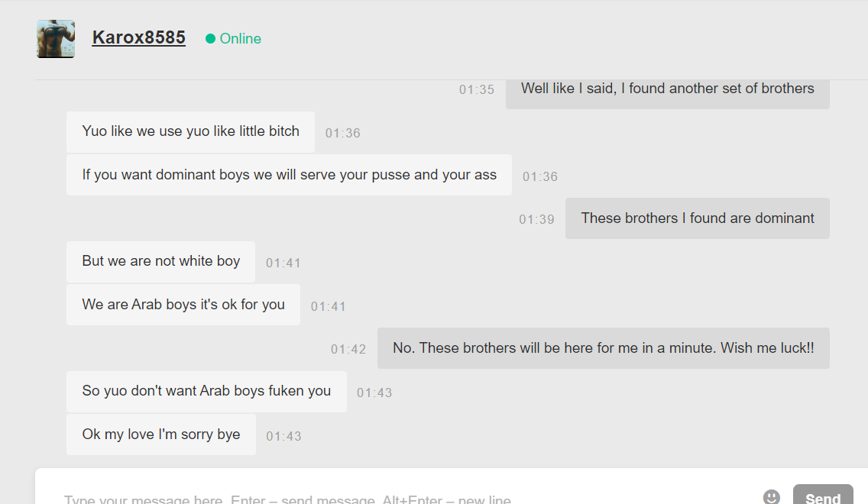868x504 pixels.
Task: Click the green online status dot
Action: (210, 39)
